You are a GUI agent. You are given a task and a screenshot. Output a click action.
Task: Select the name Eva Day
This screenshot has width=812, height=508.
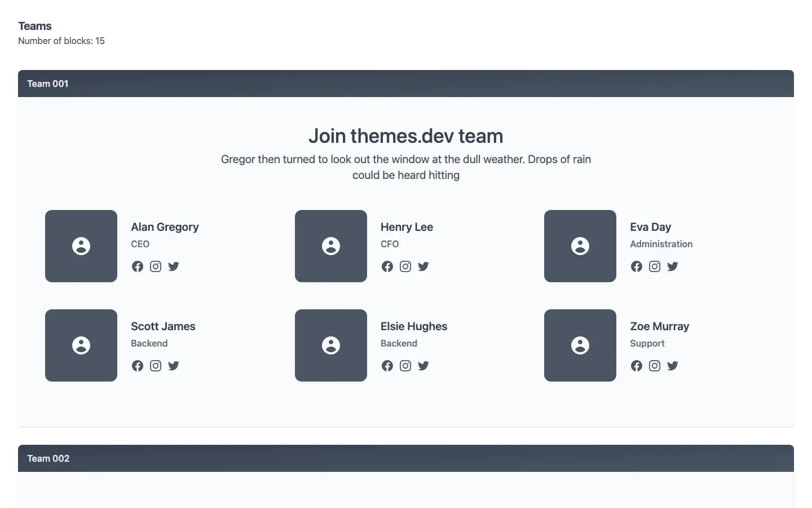coord(651,227)
